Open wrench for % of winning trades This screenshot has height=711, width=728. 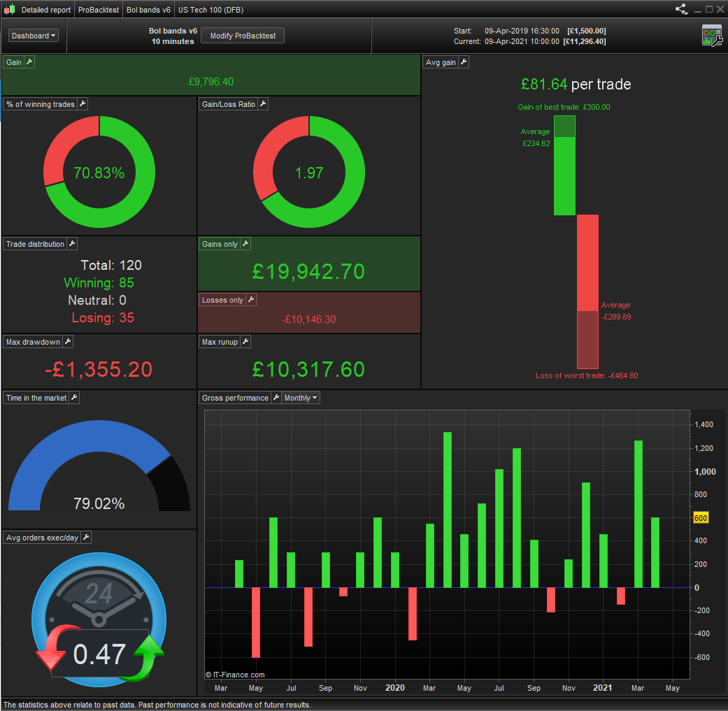(x=83, y=104)
